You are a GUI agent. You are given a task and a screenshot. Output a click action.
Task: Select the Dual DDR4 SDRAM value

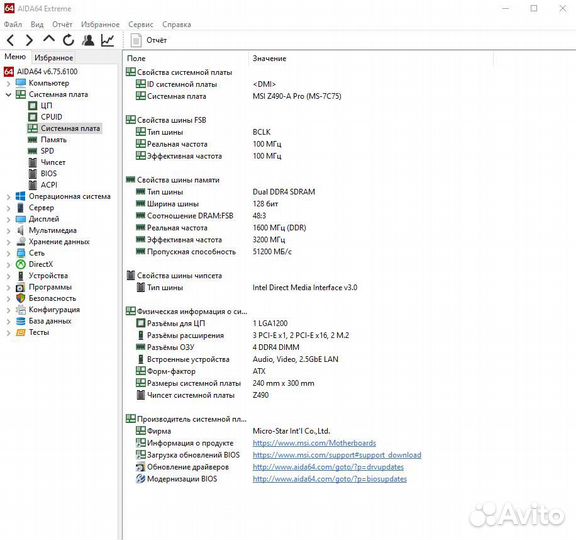tap(284, 192)
